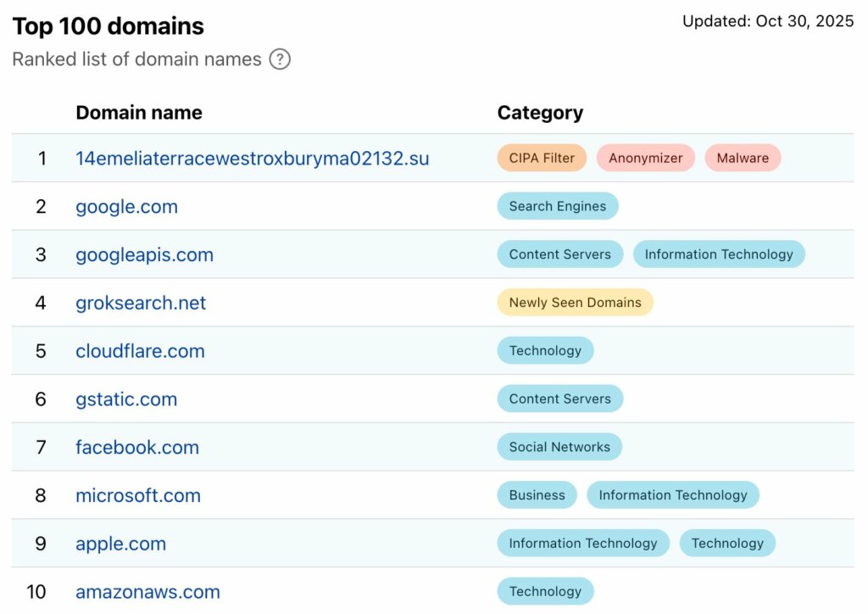Viewport: 868px width, 614px height.
Task: Open 14emeliaterracewestroxburyma02132.su domain link
Action: (252, 158)
